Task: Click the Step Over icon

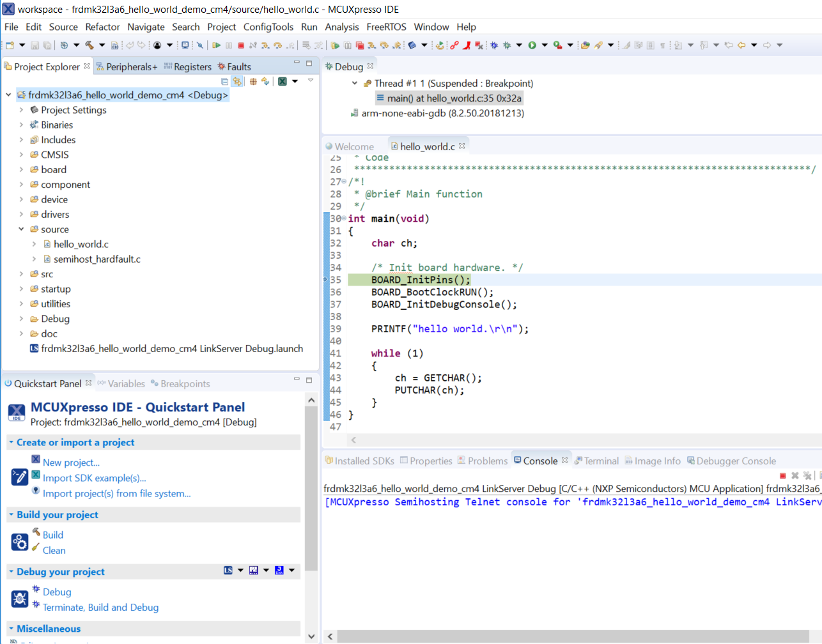Action: (277, 45)
